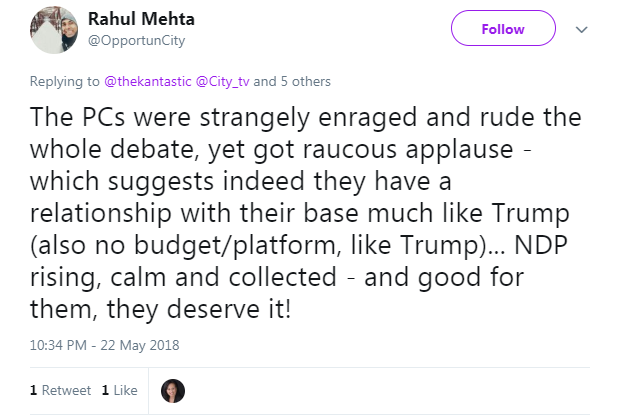Follow Rahul Mehta
Viewport: 629px width, 417px height.
(x=502, y=29)
